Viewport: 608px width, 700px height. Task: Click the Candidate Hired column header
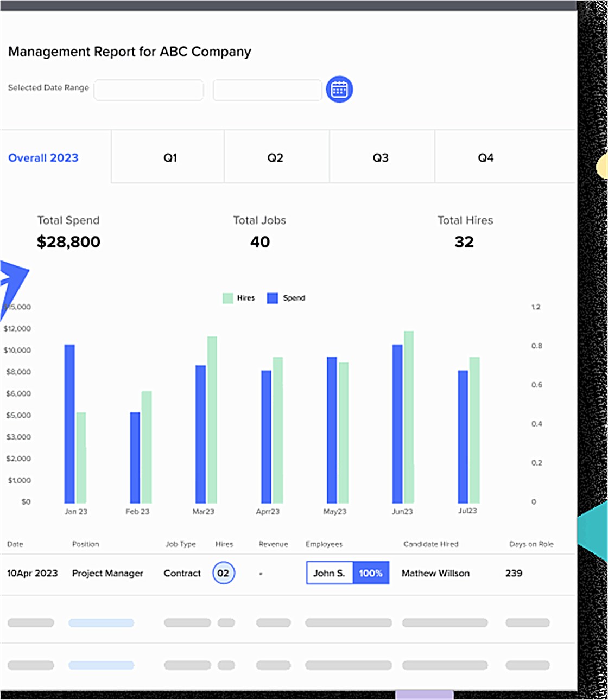pos(431,544)
